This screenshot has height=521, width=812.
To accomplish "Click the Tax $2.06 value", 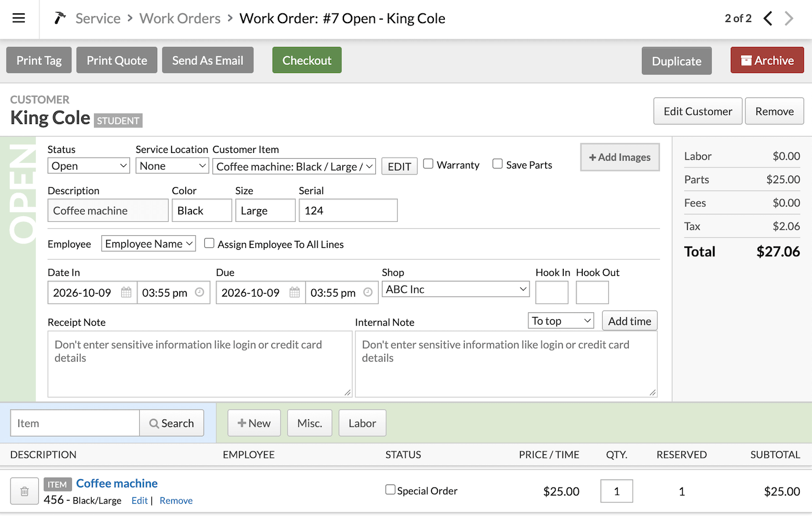I will [x=786, y=226].
